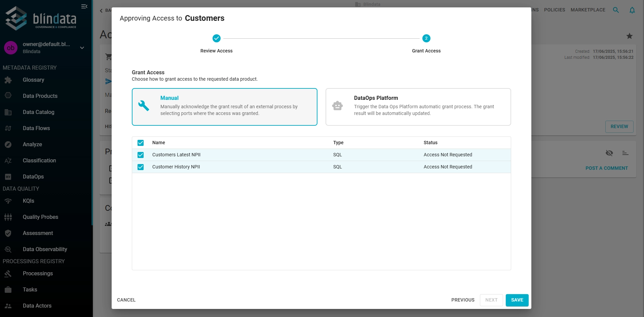This screenshot has height=317, width=644.
Task: Click PREVIOUS button
Action: (x=463, y=300)
